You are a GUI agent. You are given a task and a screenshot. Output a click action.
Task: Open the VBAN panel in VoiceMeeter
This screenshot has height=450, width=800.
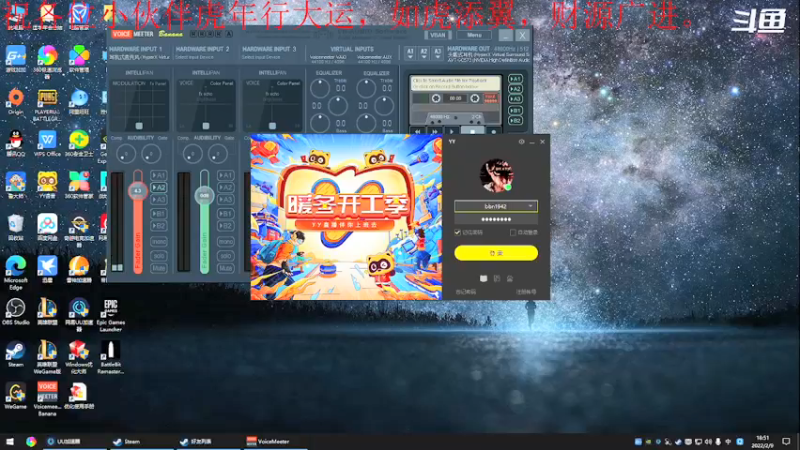[x=437, y=35]
